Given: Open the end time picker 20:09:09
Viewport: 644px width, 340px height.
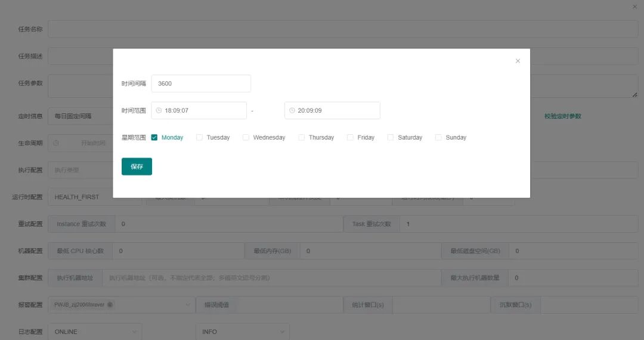Looking at the screenshot, I should point(332,110).
